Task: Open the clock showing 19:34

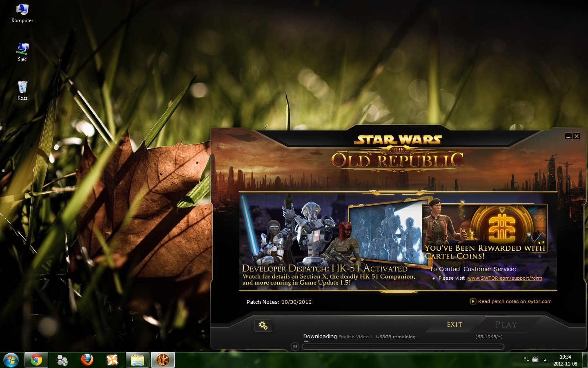Action: [565, 360]
